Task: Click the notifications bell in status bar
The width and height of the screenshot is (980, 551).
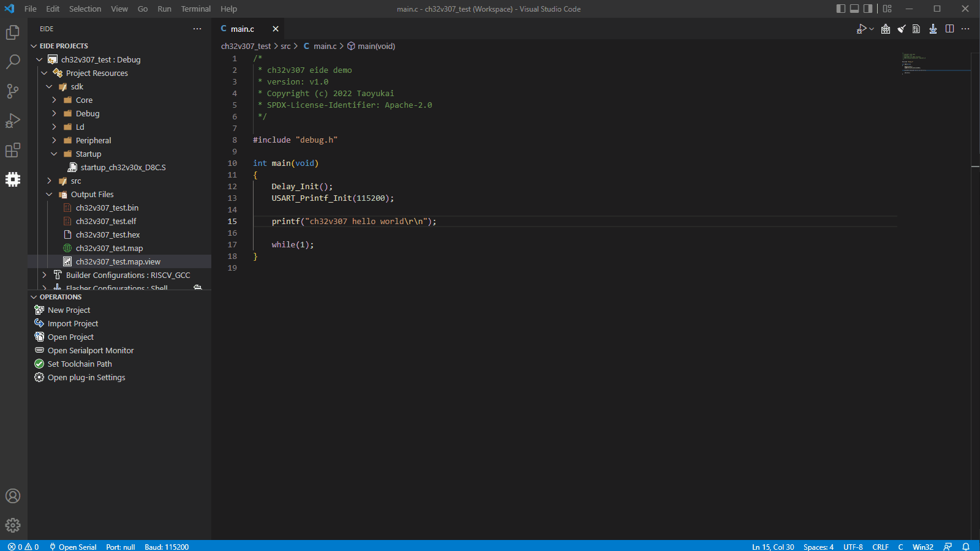Action: tap(966, 547)
